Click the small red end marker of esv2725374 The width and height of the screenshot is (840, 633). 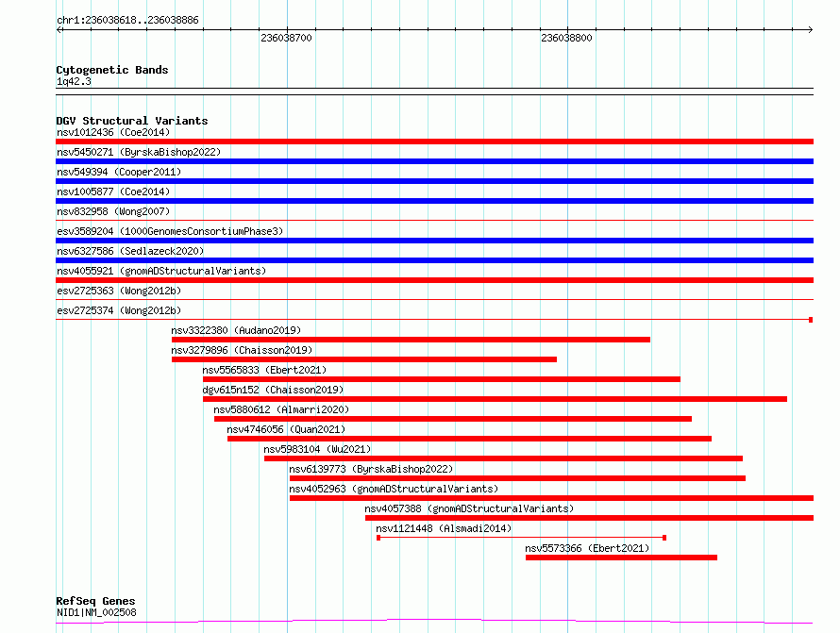coord(811,320)
